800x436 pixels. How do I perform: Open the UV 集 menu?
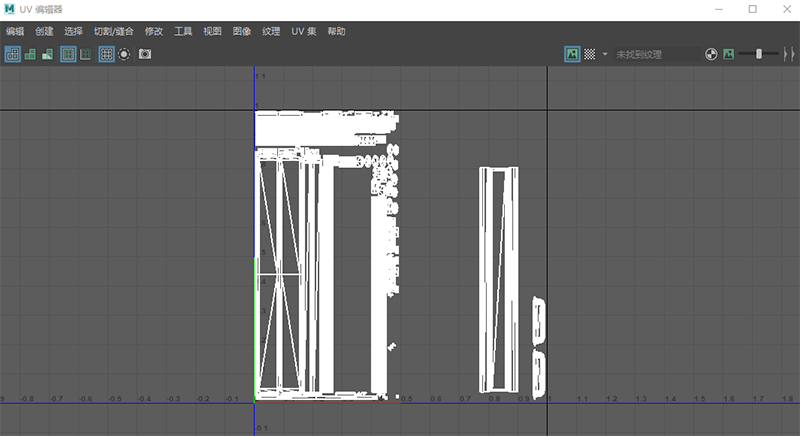(x=304, y=32)
